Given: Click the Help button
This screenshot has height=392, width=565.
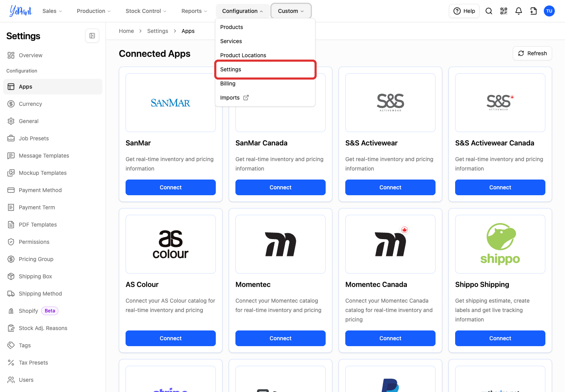Looking at the screenshot, I should (x=464, y=11).
